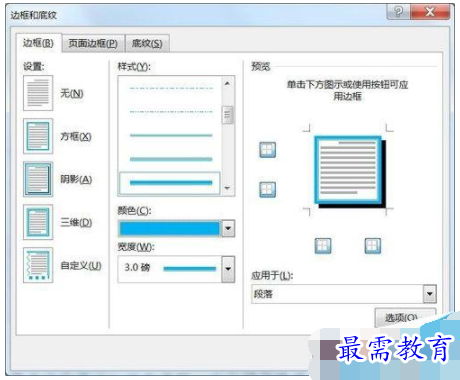This screenshot has height=380, width=460.
Task: Switch to the 边框(B) tab
Action: 38,43
